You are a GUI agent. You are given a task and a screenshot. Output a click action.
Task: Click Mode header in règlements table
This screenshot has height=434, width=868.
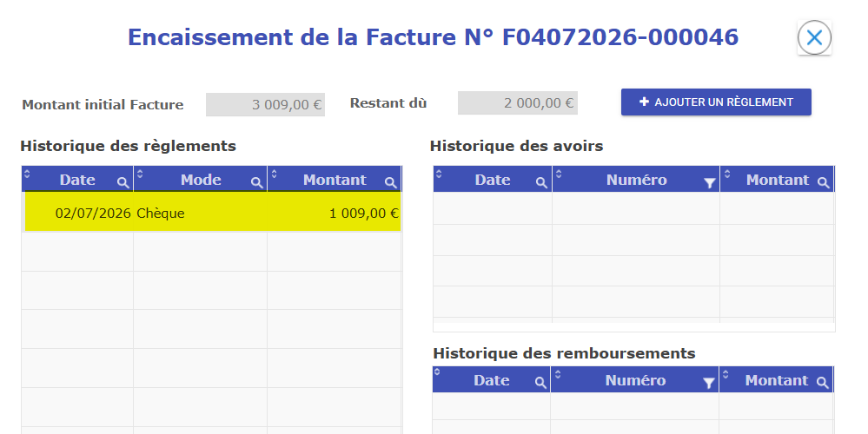pos(201,180)
